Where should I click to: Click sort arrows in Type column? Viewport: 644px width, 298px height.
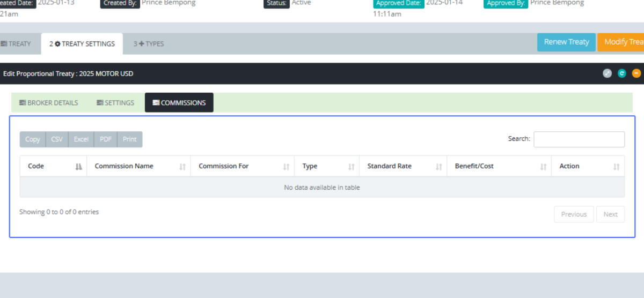(x=351, y=167)
